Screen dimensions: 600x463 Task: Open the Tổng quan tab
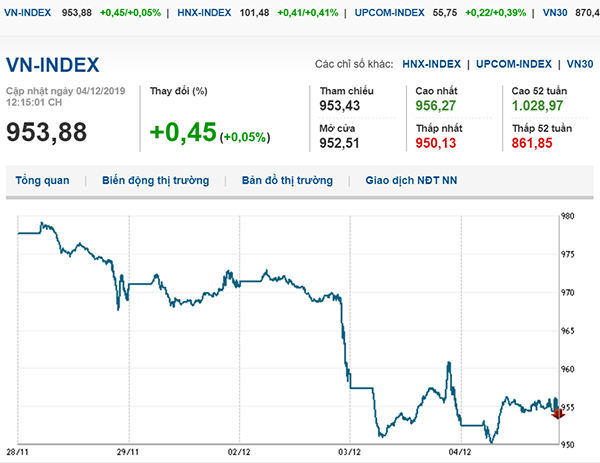point(41,181)
